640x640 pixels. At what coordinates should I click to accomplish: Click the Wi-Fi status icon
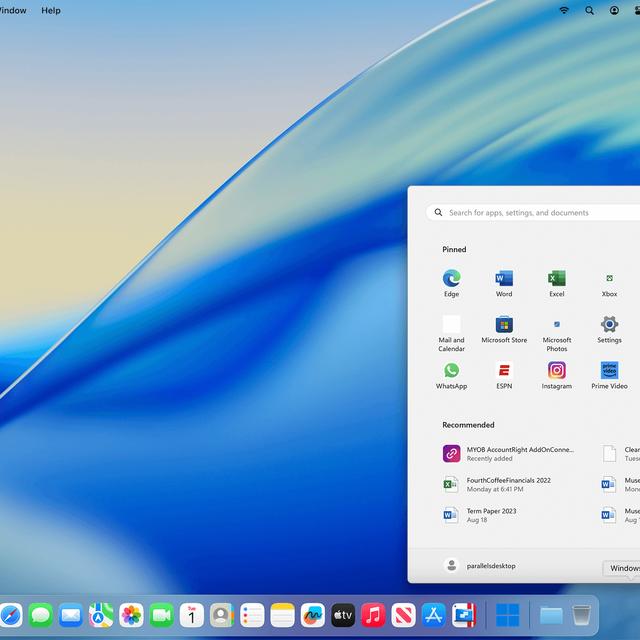tap(564, 11)
